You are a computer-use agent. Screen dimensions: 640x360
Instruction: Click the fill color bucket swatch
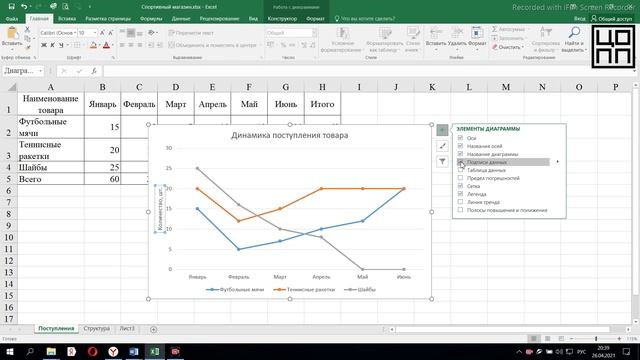[93, 45]
